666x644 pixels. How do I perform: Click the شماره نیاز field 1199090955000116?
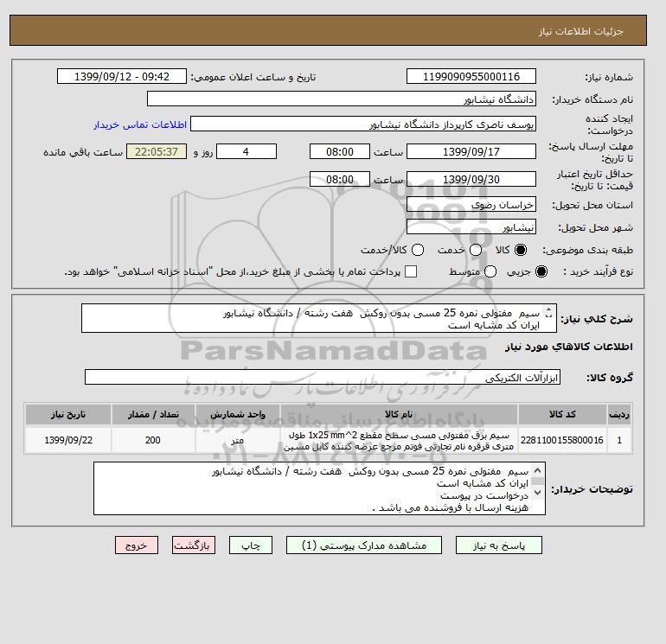[x=471, y=76]
